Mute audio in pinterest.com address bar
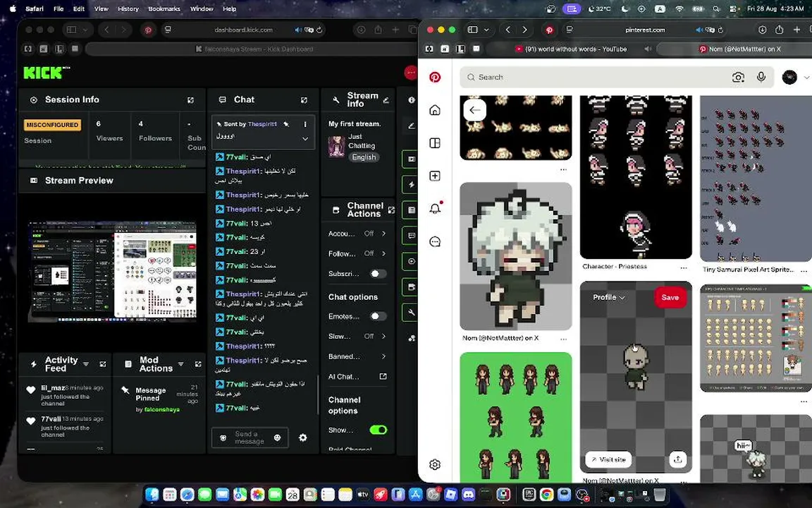The height and width of the screenshot is (508, 812). (x=700, y=30)
